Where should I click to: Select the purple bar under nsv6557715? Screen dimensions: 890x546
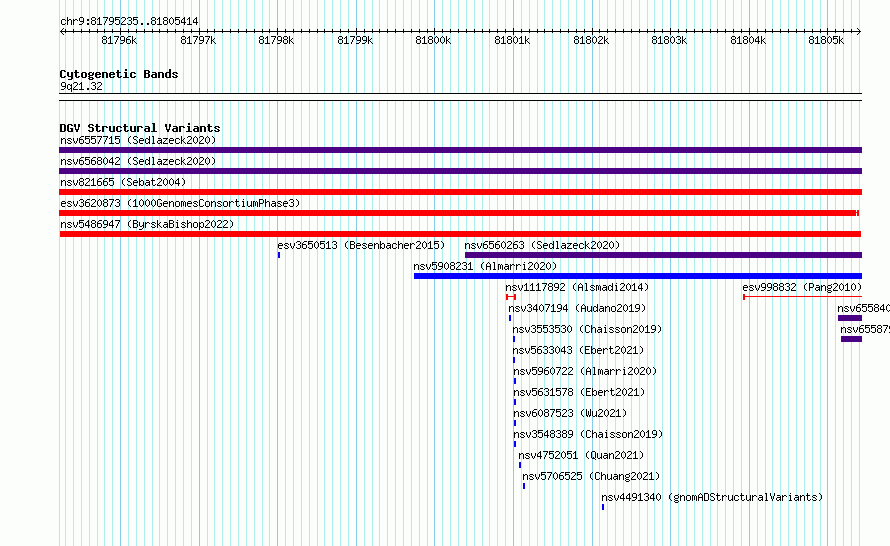coord(460,150)
